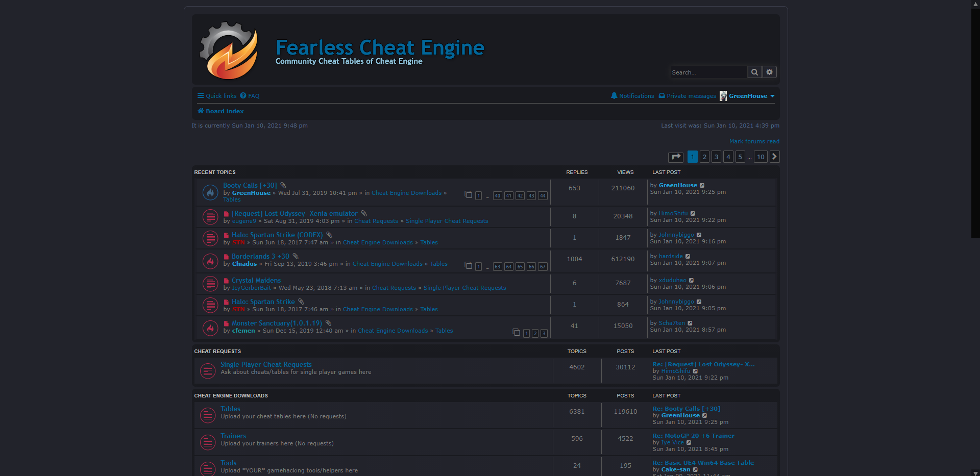Go to page 4 of recent topics

coord(728,157)
